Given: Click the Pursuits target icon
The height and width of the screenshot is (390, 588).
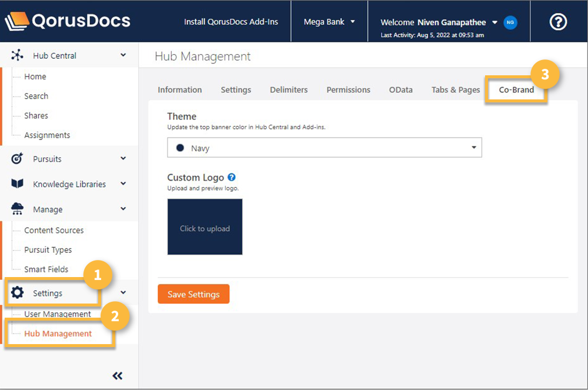Looking at the screenshot, I should click(18, 159).
